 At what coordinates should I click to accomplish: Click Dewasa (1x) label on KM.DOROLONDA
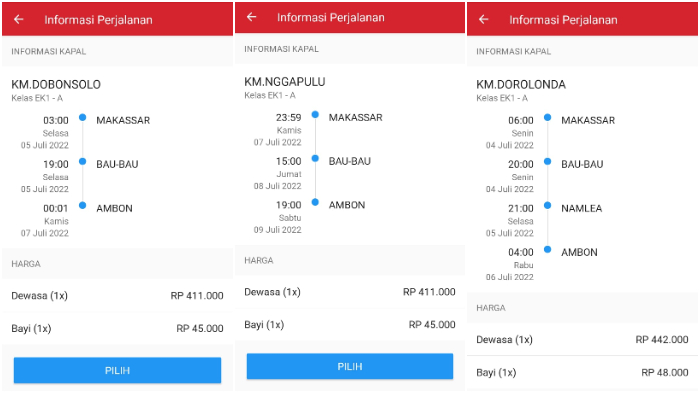tap(504, 340)
